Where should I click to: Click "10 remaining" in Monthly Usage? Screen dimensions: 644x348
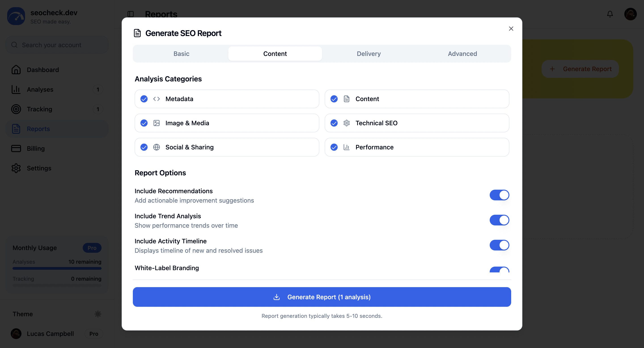85,262
